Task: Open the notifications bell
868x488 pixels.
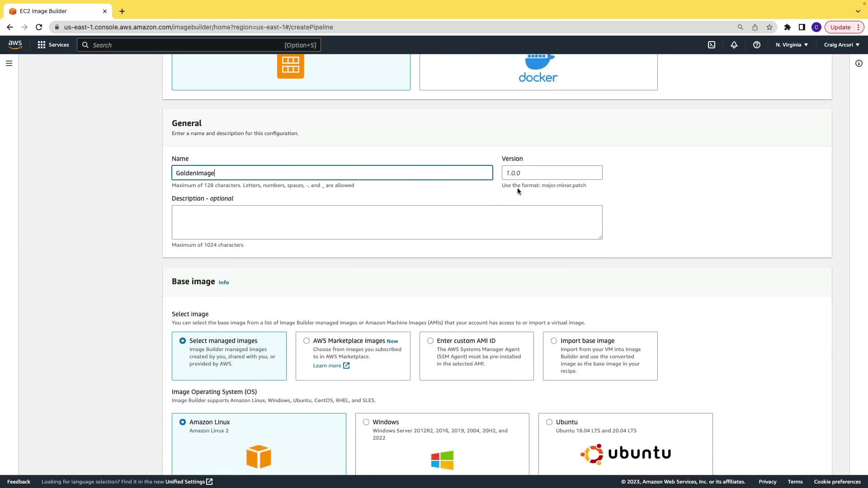Action: click(x=734, y=45)
